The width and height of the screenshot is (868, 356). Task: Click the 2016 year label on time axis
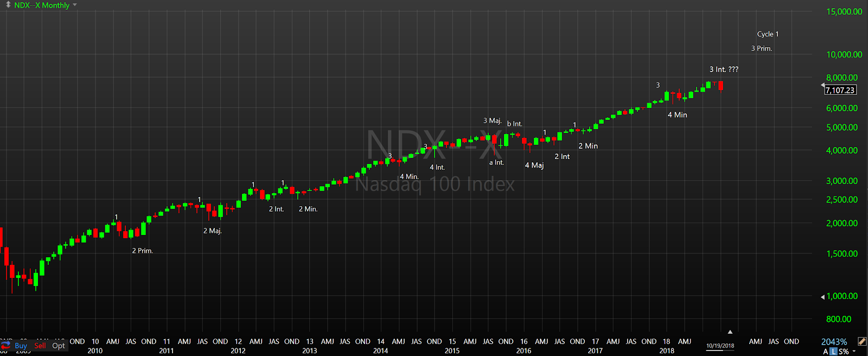(524, 351)
